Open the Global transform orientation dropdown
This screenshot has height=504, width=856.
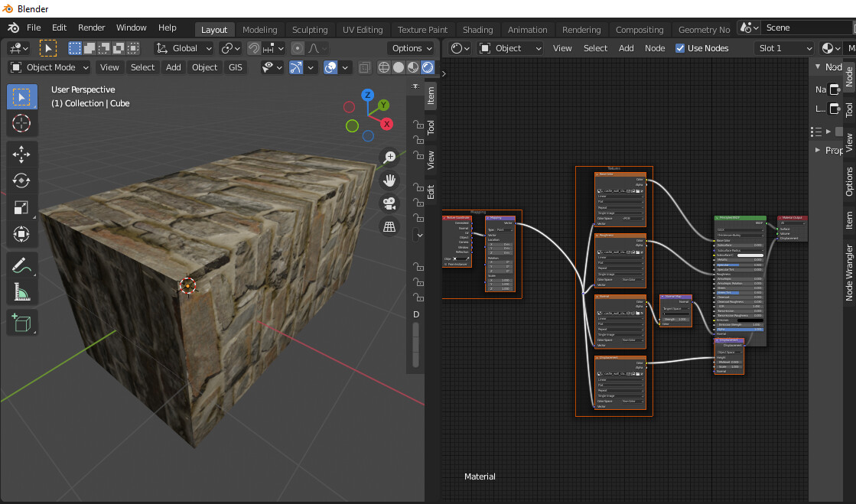coord(183,47)
